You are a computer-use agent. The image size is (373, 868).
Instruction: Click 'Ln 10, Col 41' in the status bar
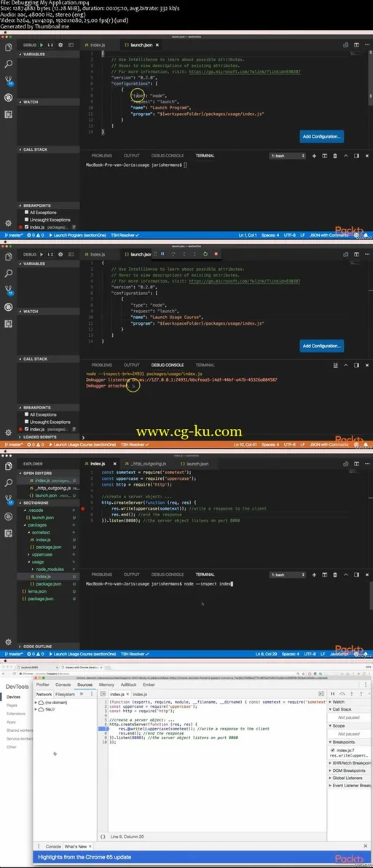point(243,444)
